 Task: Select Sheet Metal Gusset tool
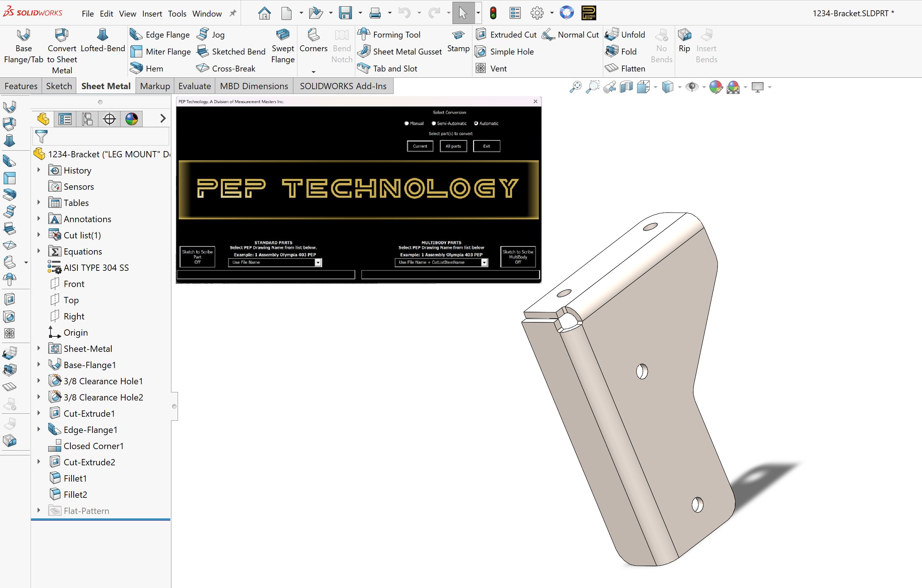click(400, 52)
